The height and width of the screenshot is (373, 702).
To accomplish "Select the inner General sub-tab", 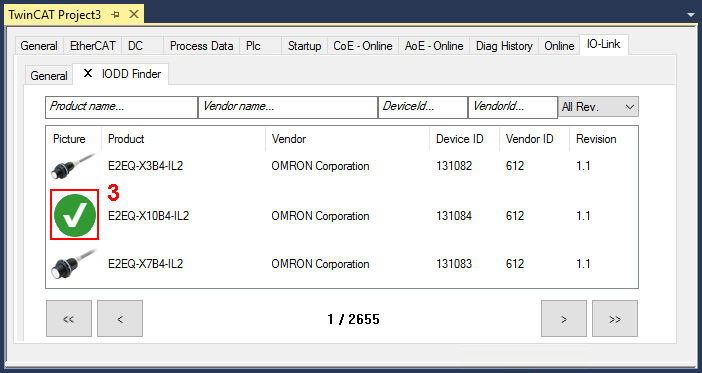I will coord(49,75).
